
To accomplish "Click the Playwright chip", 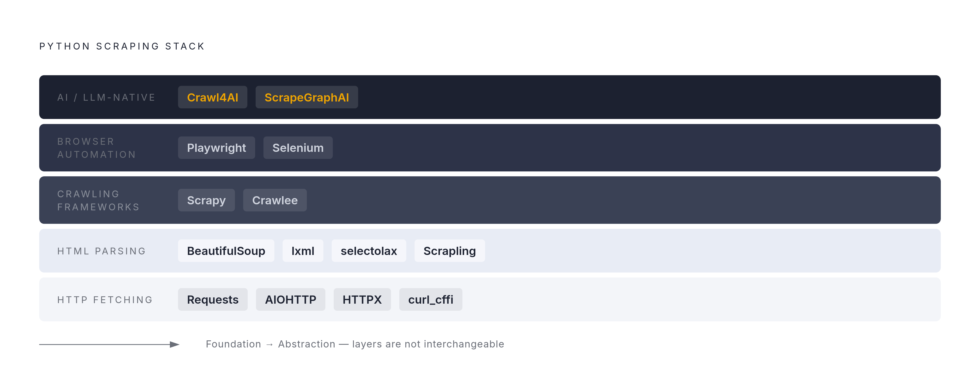I will pyautogui.click(x=216, y=147).
